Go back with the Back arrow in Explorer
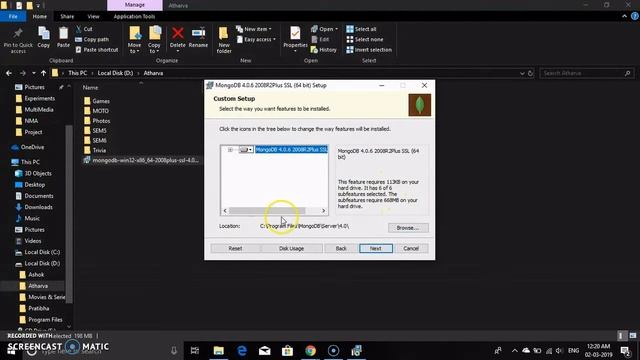640x360 pixels. (x=9, y=73)
